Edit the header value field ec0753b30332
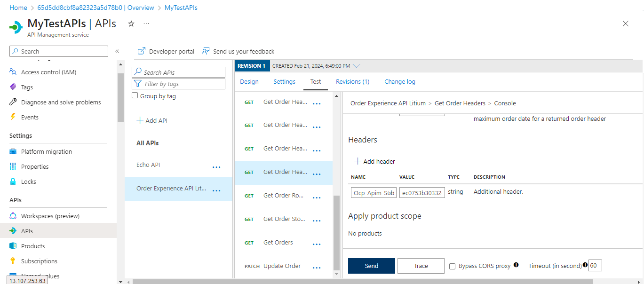Viewport: 644px width, 284px height. click(x=422, y=193)
